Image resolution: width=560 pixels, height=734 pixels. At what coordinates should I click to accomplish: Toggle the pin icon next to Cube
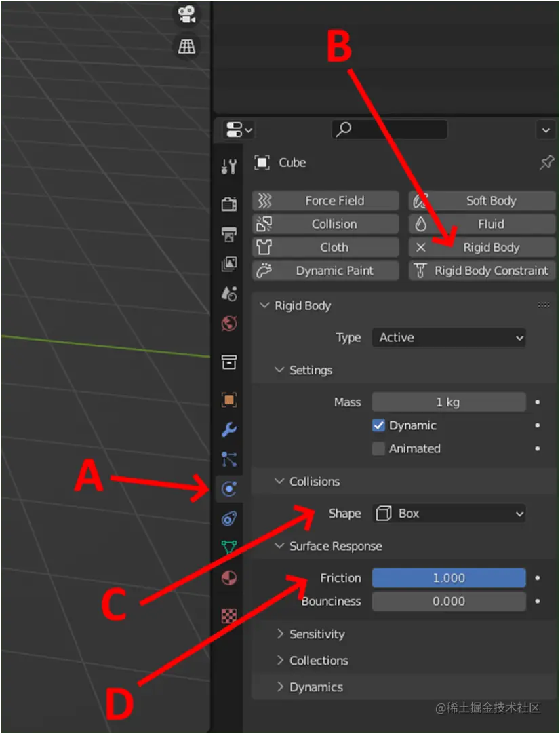click(546, 162)
